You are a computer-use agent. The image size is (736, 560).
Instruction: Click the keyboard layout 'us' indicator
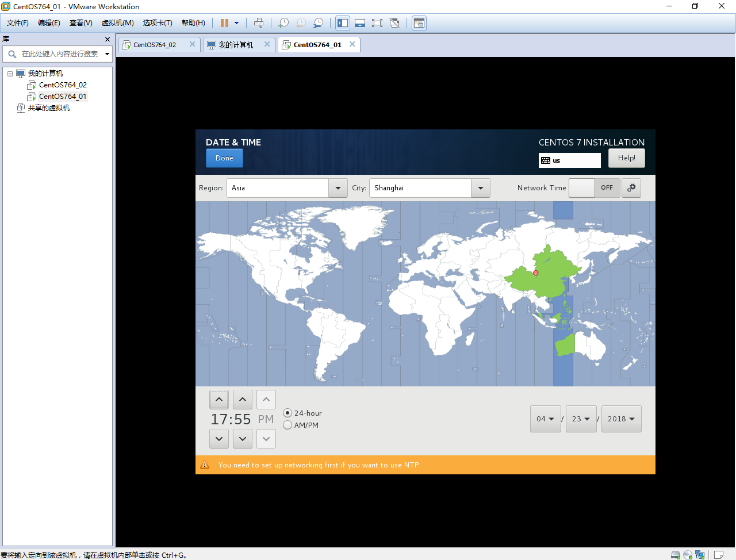point(570,160)
